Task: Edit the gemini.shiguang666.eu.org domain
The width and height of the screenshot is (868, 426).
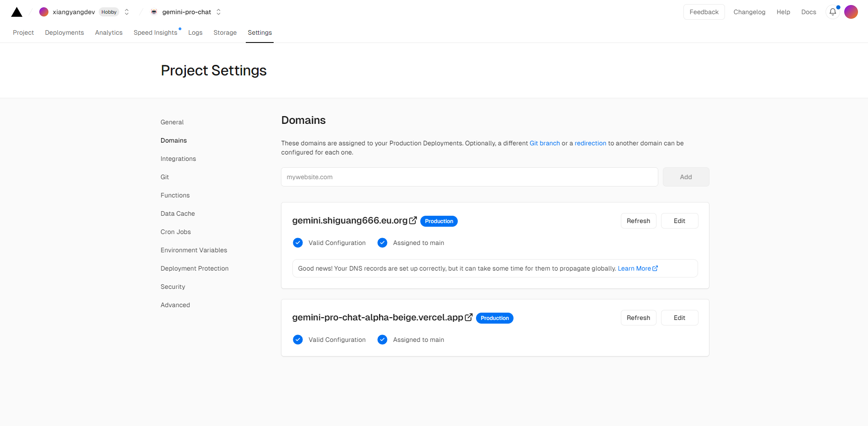Action: pyautogui.click(x=679, y=221)
